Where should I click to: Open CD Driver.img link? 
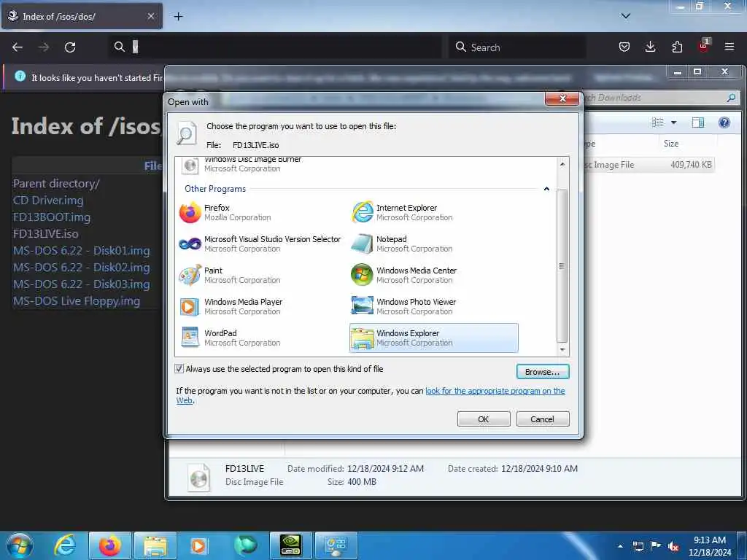coord(48,201)
